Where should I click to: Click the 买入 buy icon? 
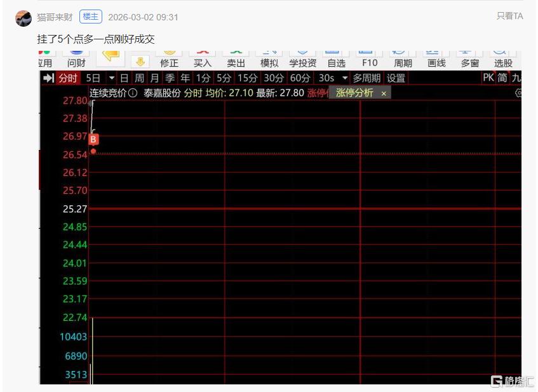pos(203,58)
